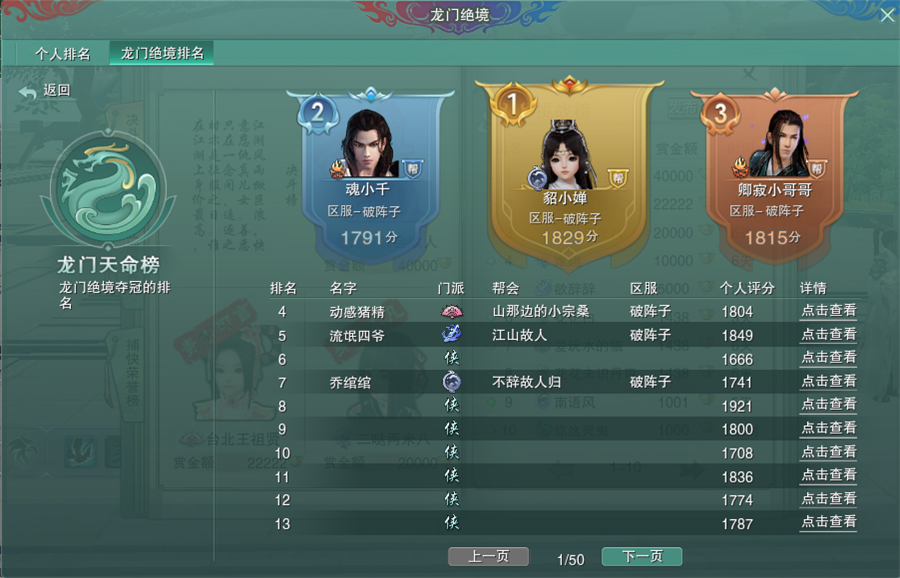
Task: Click the 上一页 previous page button
Action: (x=488, y=556)
